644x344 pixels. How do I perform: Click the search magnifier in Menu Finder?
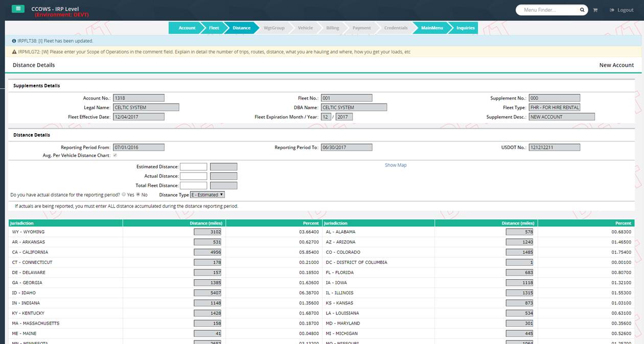(582, 10)
